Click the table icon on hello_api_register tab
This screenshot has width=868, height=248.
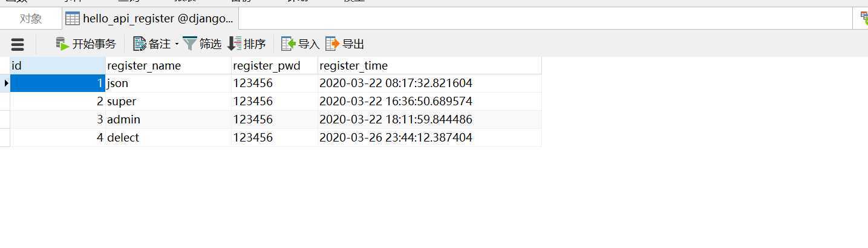pos(73,19)
